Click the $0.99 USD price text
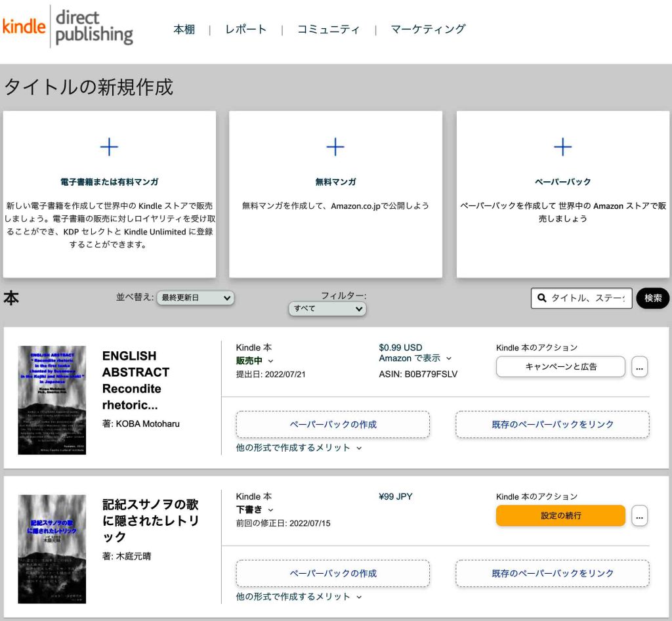This screenshot has width=672, height=621. pos(400,347)
